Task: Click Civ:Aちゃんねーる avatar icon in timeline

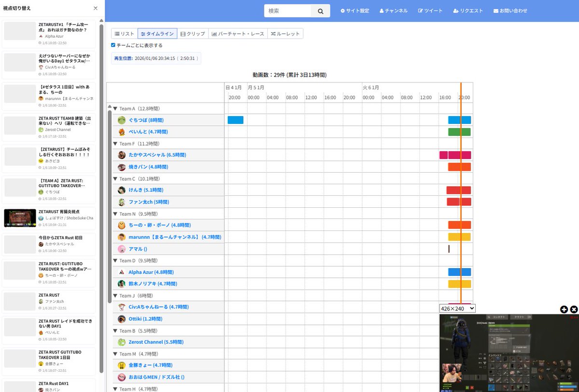Action: coord(122,307)
